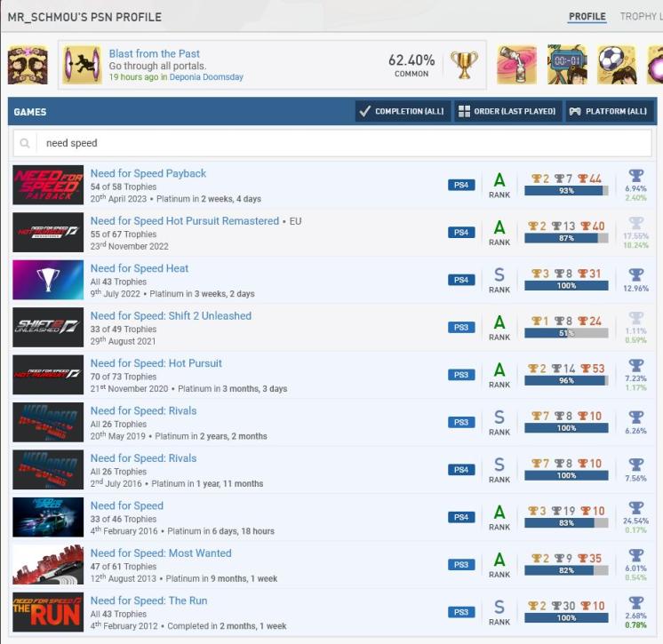663x644 pixels.
Task: Click the gold trophy cup icon
Action: [x=464, y=65]
